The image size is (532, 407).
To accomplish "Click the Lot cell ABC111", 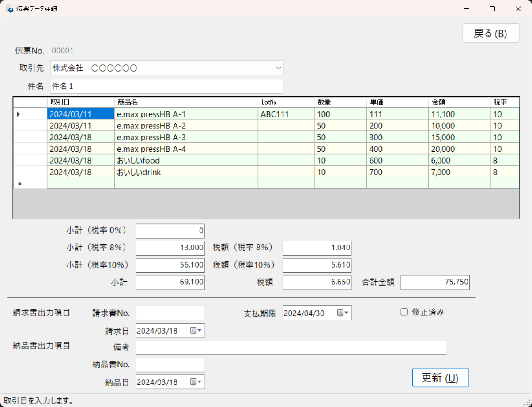I will coord(286,114).
